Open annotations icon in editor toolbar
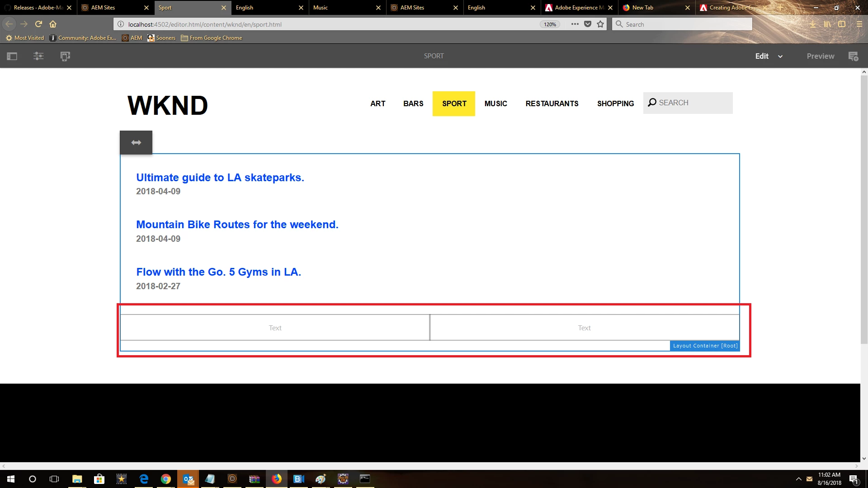 853,56
